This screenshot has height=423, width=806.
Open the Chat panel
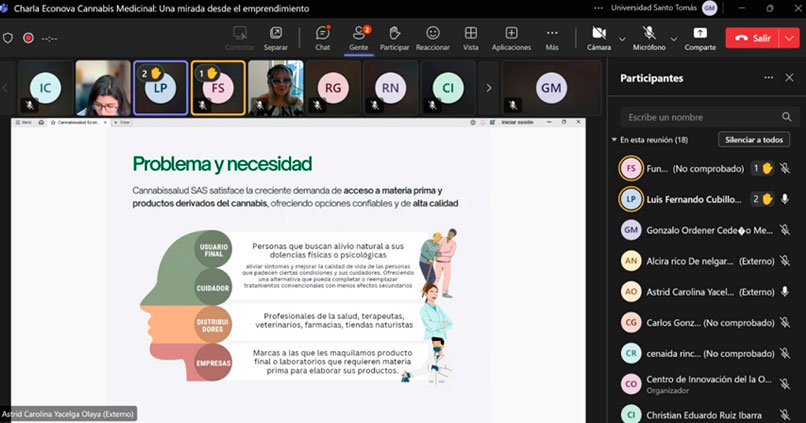click(x=322, y=38)
